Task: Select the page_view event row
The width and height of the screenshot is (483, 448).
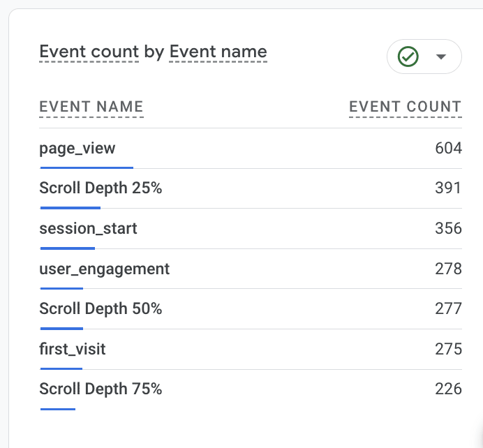Action: pyautogui.click(x=77, y=148)
